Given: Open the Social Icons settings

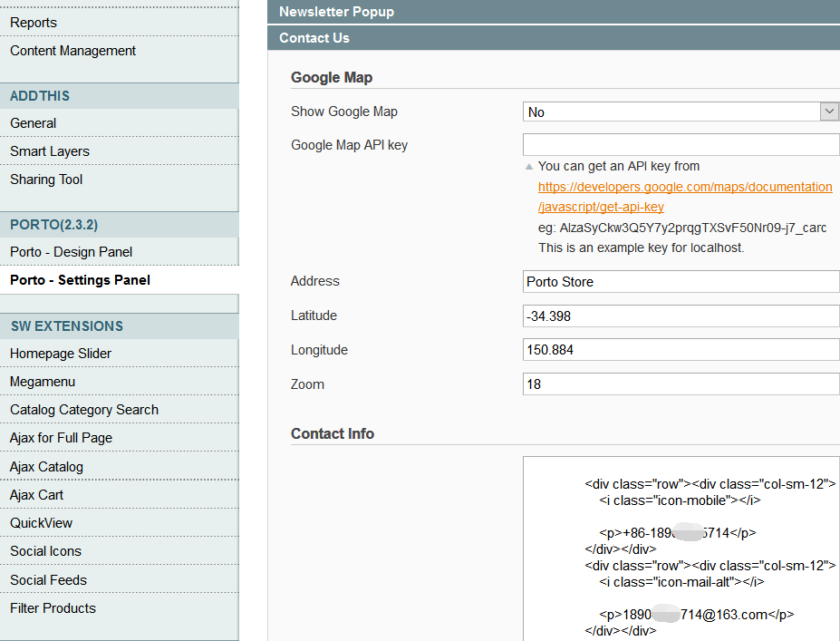Looking at the screenshot, I should tap(45, 551).
